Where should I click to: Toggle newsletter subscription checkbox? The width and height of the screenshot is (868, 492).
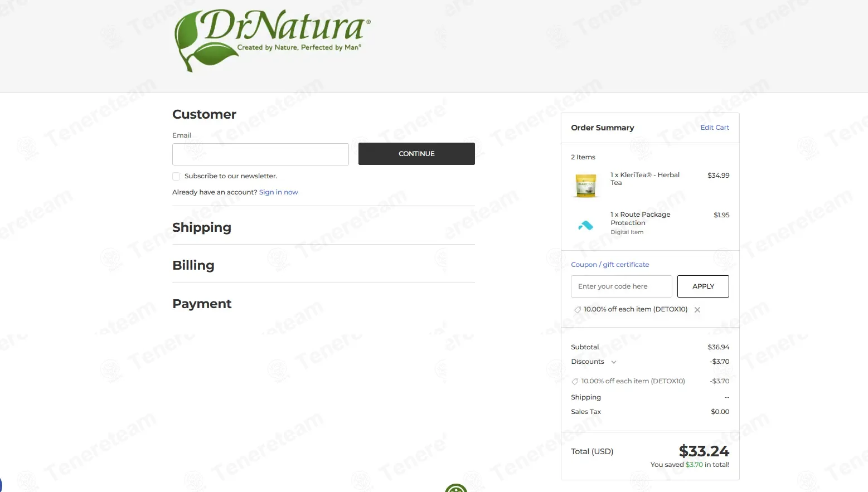(x=176, y=176)
